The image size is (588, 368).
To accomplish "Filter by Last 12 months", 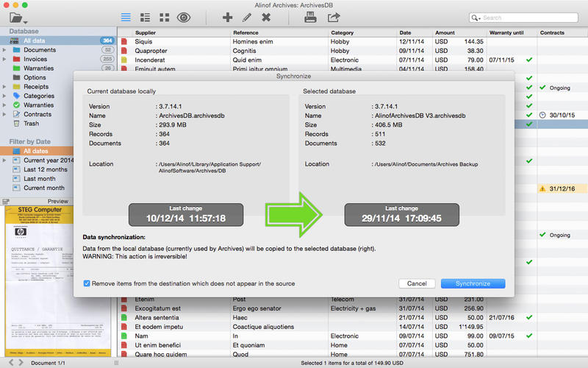I will click(x=46, y=169).
